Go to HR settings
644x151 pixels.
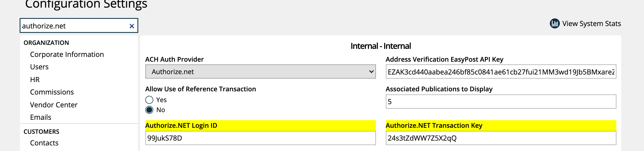click(x=35, y=80)
